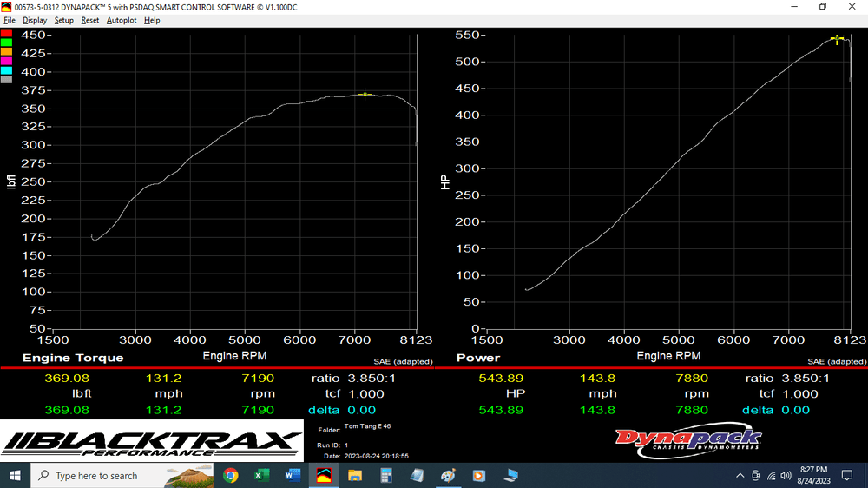
Task: Click torque panel ratio value 3.850:1
Action: tap(372, 379)
